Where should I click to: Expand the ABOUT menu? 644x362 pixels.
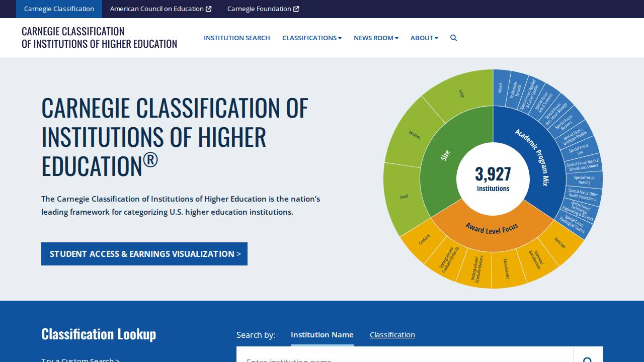424,38
